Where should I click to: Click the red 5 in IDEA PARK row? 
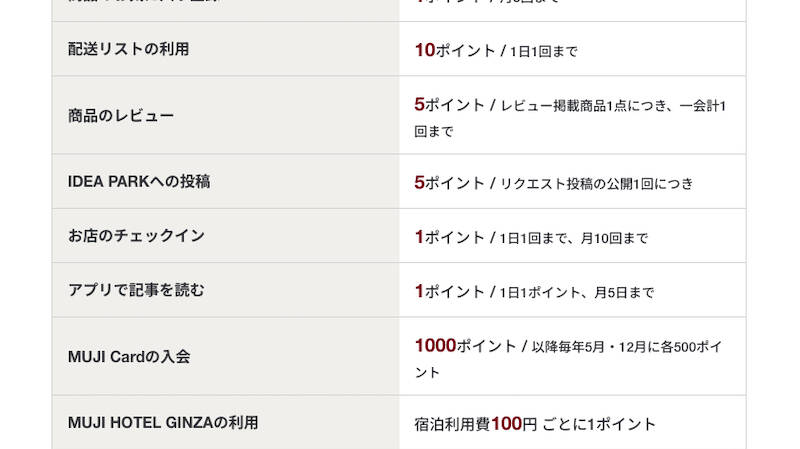point(419,182)
